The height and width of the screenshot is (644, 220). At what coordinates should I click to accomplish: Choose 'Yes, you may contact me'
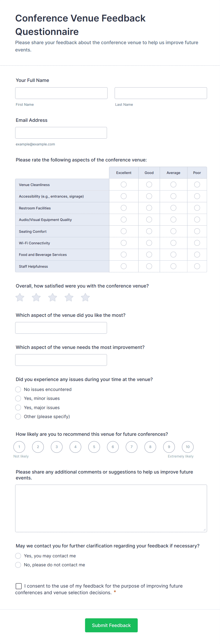(x=18, y=555)
